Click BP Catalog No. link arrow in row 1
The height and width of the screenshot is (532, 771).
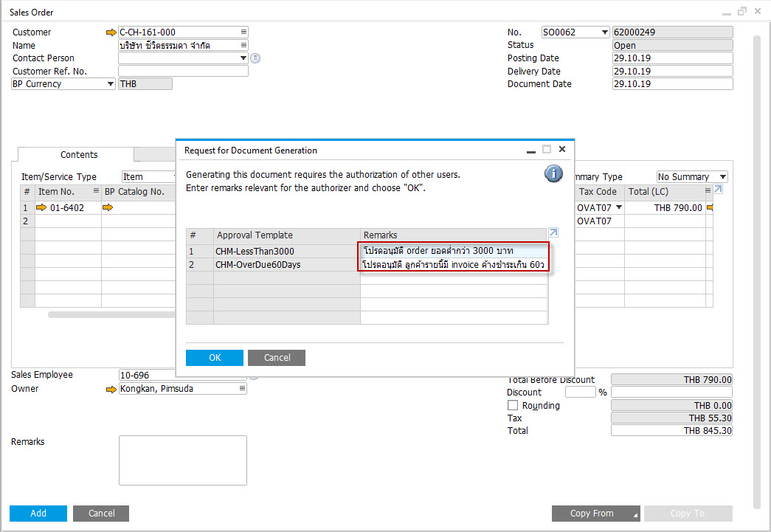108,208
